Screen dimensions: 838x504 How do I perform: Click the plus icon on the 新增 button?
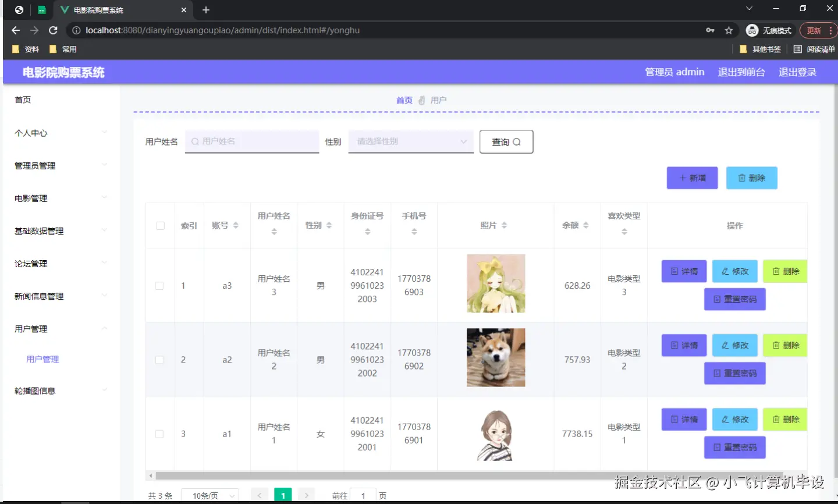pyautogui.click(x=682, y=178)
